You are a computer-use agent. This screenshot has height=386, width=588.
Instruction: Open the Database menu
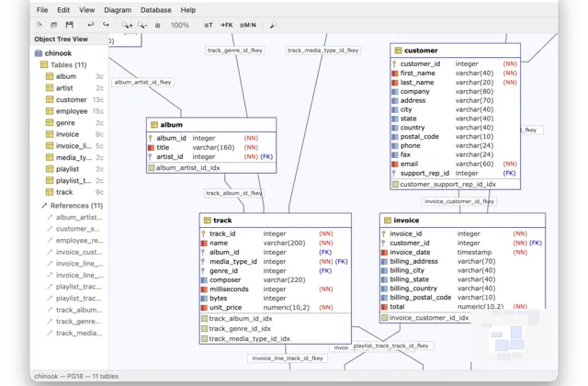tap(156, 10)
